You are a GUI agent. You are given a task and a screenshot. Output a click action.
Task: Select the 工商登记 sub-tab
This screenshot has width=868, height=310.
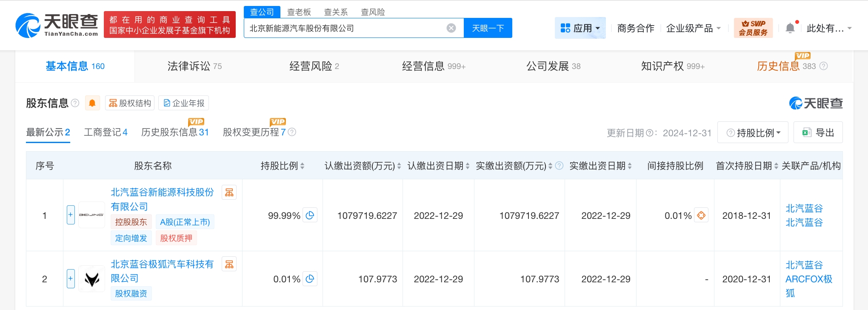(106, 132)
